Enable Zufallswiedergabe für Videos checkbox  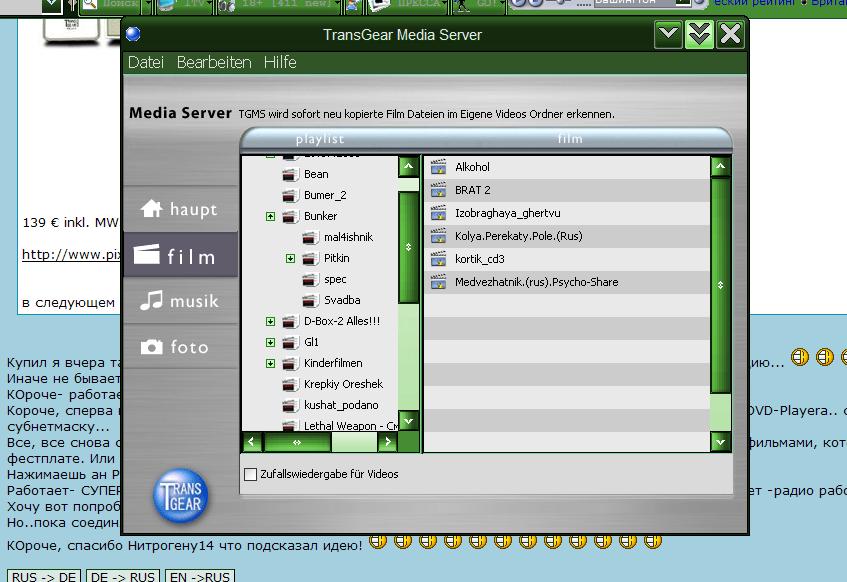[x=250, y=474]
